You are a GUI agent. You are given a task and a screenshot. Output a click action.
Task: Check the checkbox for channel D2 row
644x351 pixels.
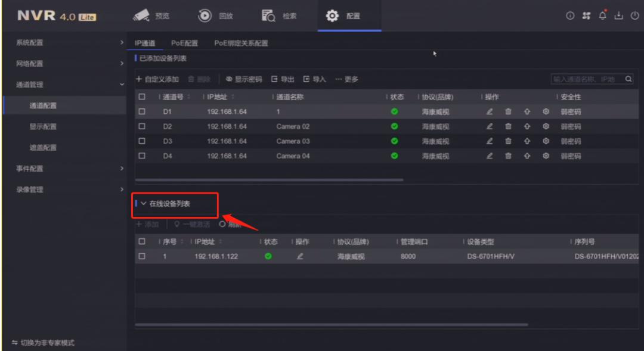coord(141,126)
